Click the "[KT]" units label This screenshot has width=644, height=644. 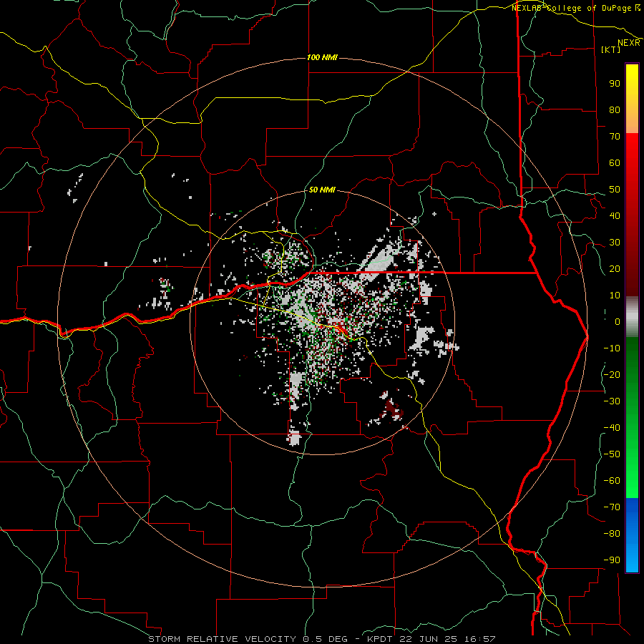tap(610, 49)
